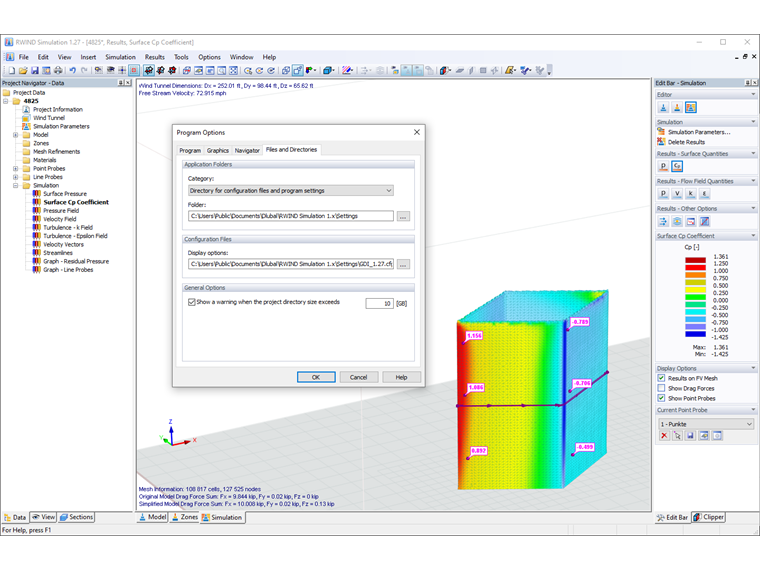Click the velocity vectors arrows icon
The width and height of the screenshot is (760, 570).
(664, 222)
